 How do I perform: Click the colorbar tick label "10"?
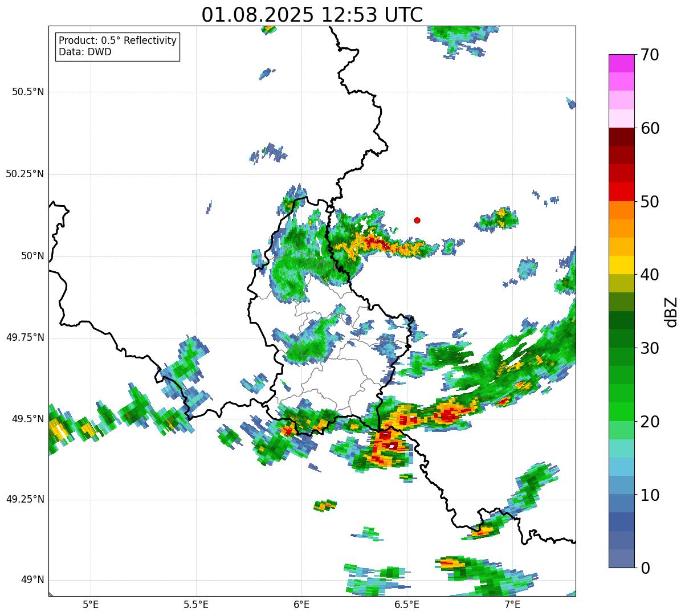coord(650,495)
